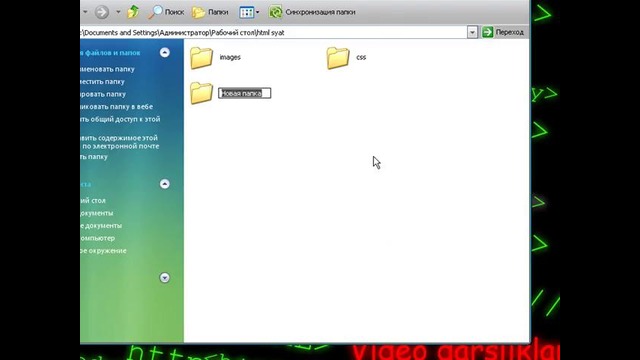
Task: Click share this folder link
Action: pyautogui.click(x=120, y=120)
